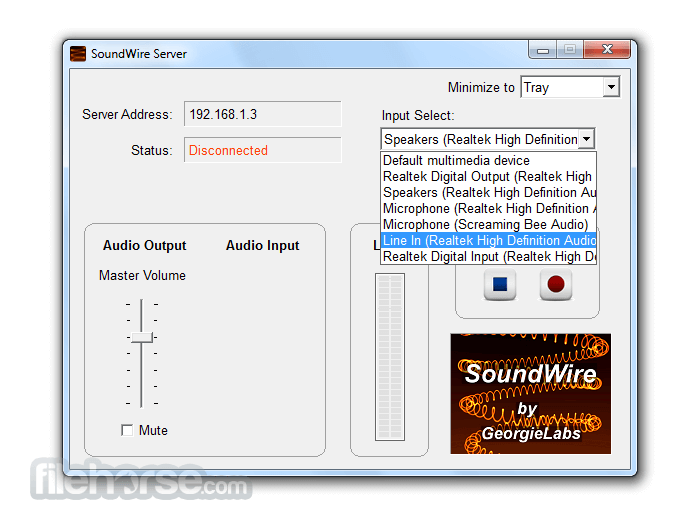This screenshot has width=700, height=530.
Task: Choose Microphone (Screaming Bee Audio)
Action: coord(488,225)
